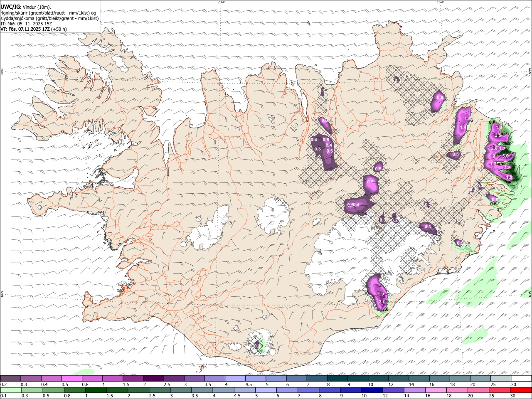Click the "rigning/skúrir" legend description line

coord(48,13)
